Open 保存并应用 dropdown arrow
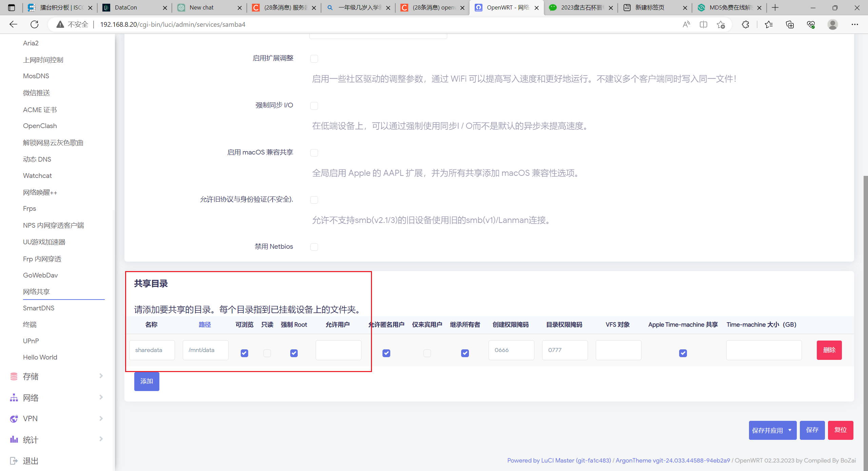This screenshot has height=471, width=868. 790,430
